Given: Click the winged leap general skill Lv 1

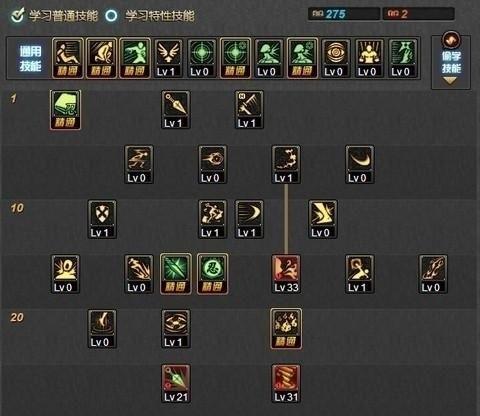Looking at the screenshot, I should click(168, 58).
